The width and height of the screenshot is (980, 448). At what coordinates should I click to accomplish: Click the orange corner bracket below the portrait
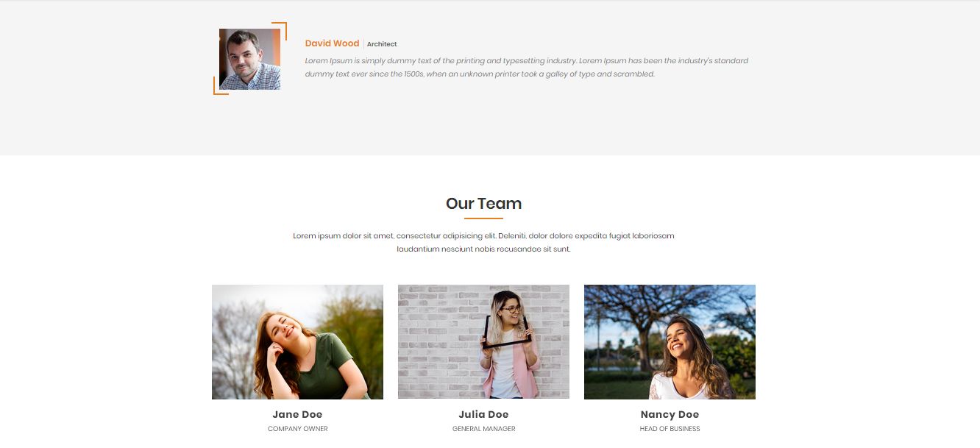point(220,86)
